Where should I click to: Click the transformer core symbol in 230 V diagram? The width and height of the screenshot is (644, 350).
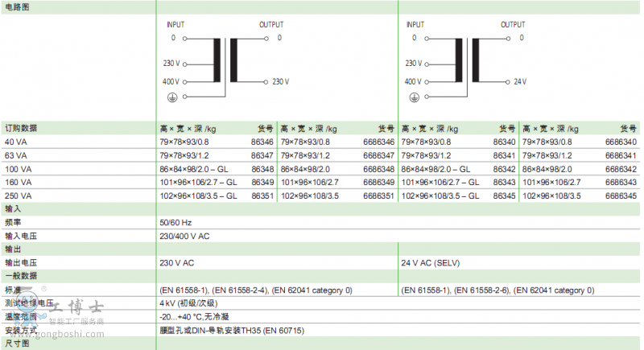[225, 60]
